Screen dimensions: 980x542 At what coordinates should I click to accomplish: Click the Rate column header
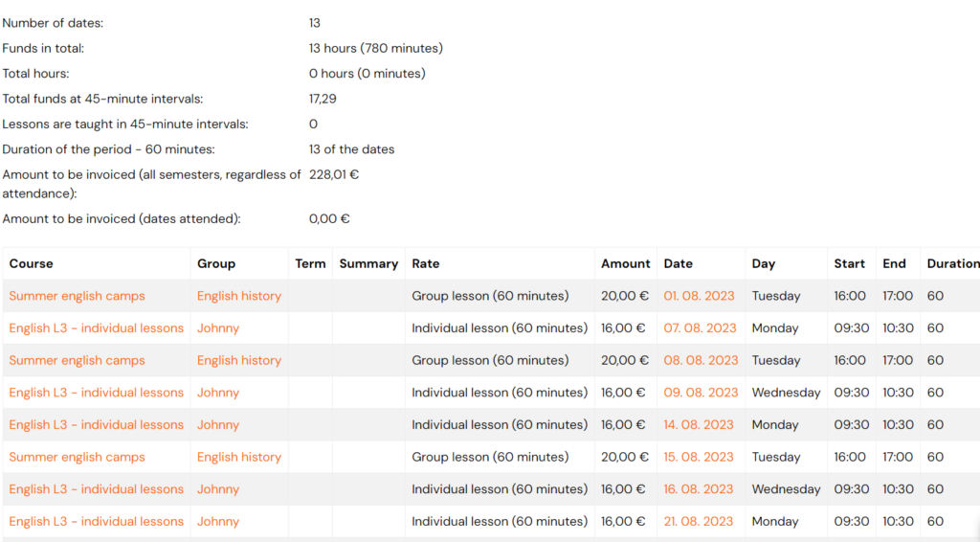(x=426, y=263)
